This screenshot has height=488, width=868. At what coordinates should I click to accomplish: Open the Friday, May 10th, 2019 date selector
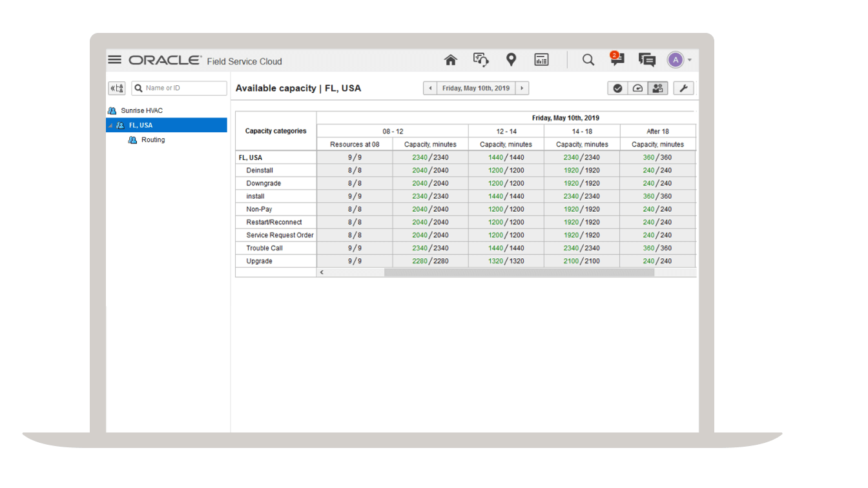coord(476,88)
